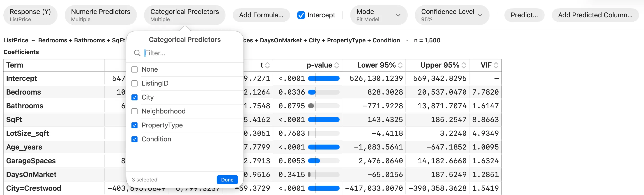644x195 pixels.
Task: Click Add Predicted Column button
Action: pyautogui.click(x=595, y=15)
